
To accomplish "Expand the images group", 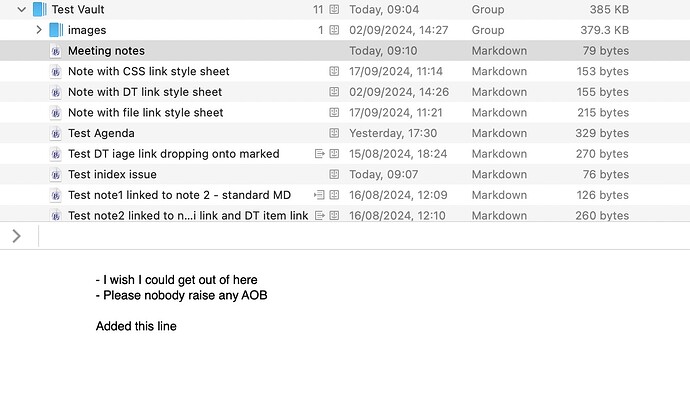I will point(39,30).
